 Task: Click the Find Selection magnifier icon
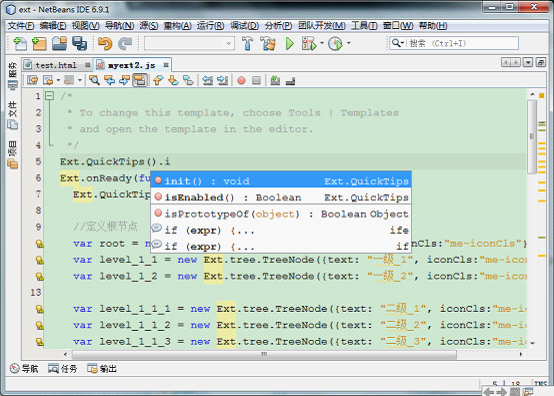[x=94, y=81]
